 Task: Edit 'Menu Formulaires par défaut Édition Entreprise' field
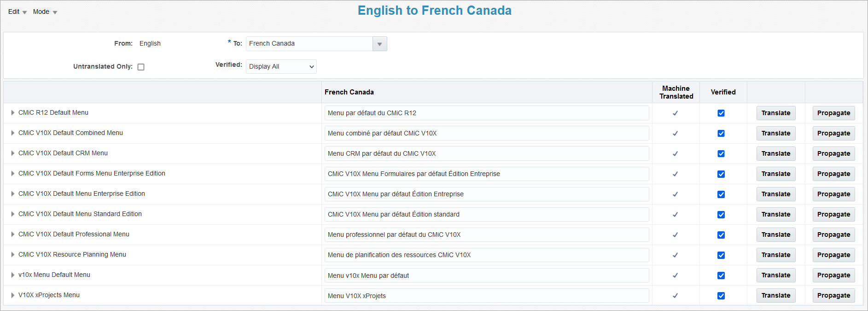(487, 174)
